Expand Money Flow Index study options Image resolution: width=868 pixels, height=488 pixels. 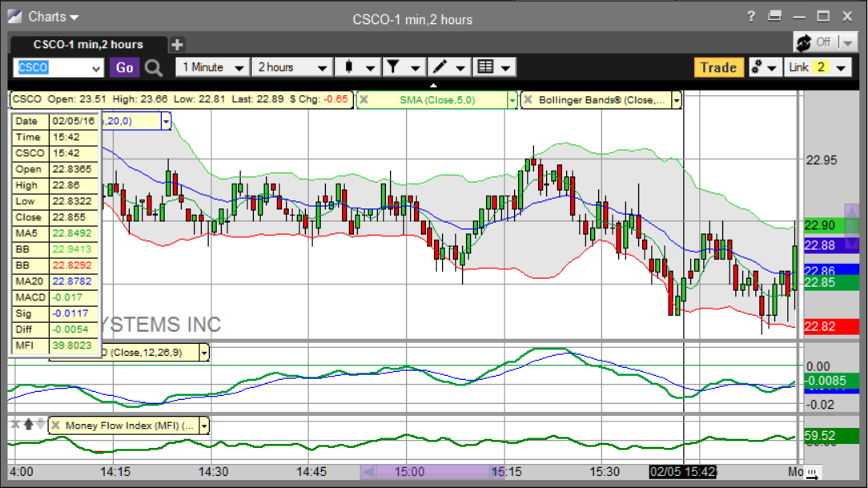pyautogui.click(x=204, y=425)
